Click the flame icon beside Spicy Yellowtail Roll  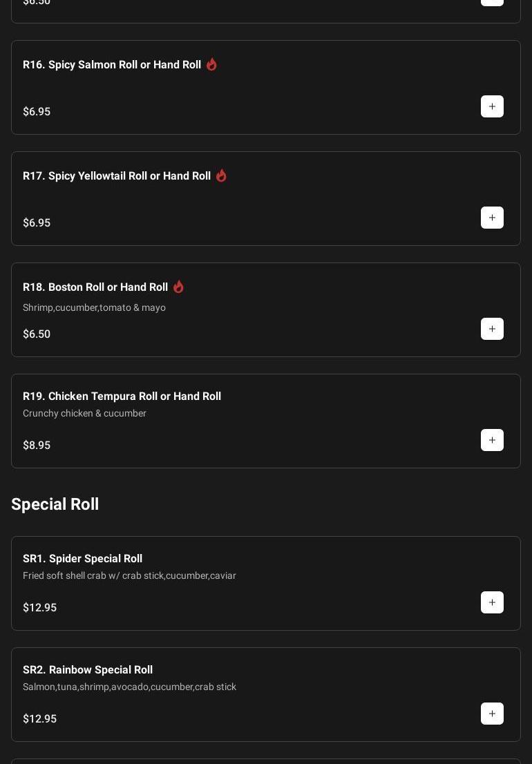pos(221,175)
